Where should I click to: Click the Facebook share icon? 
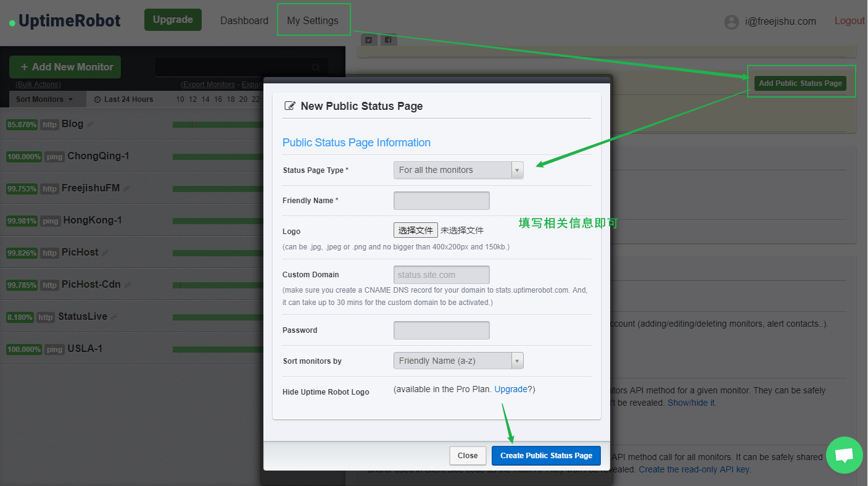388,40
